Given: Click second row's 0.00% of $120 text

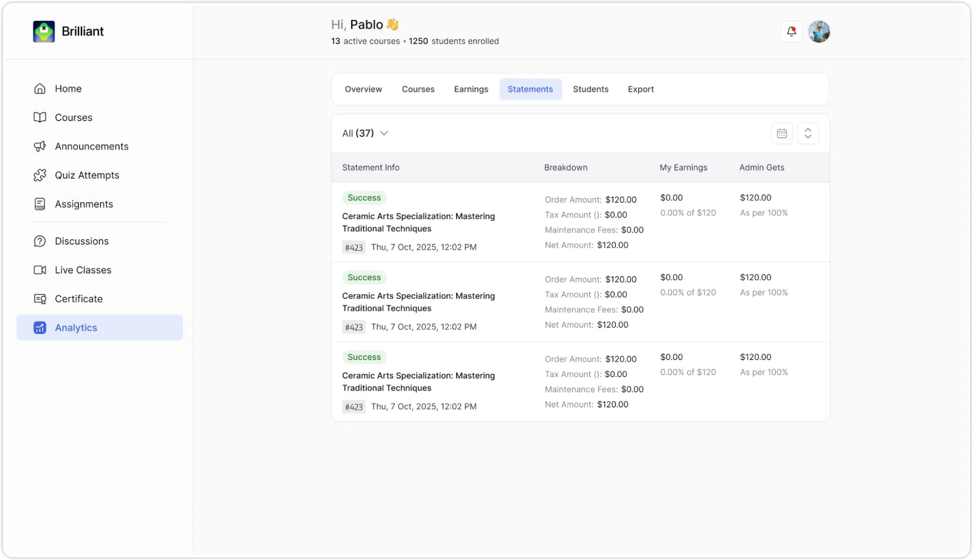Looking at the screenshot, I should 688,293.
